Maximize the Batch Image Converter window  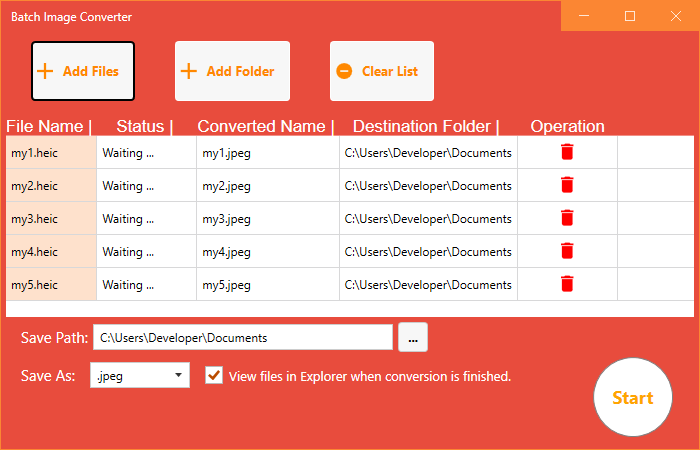630,16
